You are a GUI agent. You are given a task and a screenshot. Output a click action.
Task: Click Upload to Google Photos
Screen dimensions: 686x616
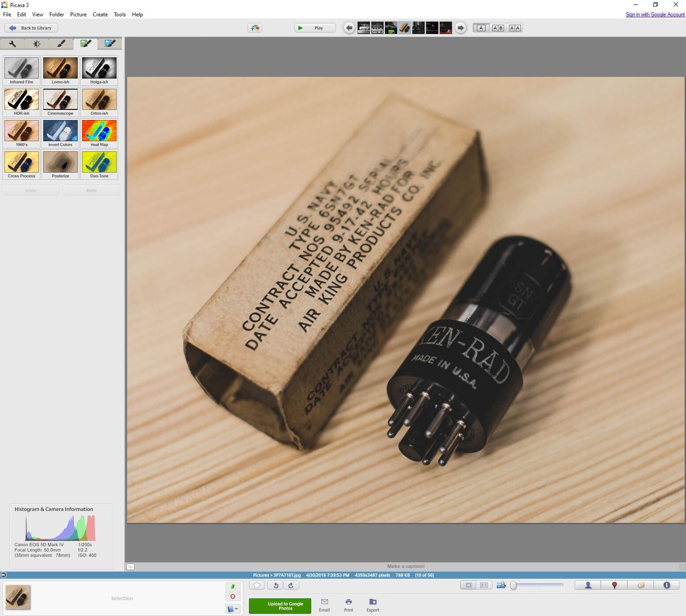280,606
